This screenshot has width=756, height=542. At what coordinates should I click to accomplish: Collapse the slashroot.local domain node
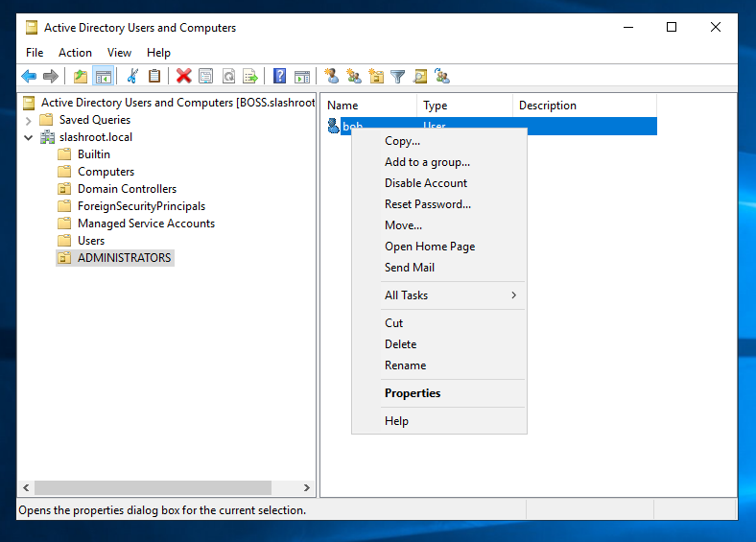28,137
